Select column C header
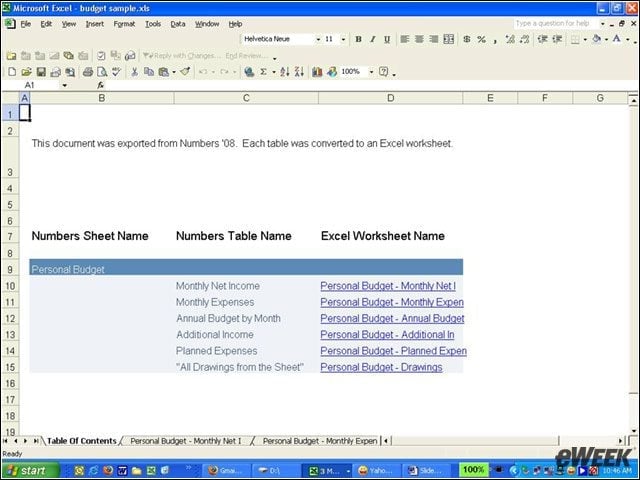The height and width of the screenshot is (480, 640). coord(246,98)
